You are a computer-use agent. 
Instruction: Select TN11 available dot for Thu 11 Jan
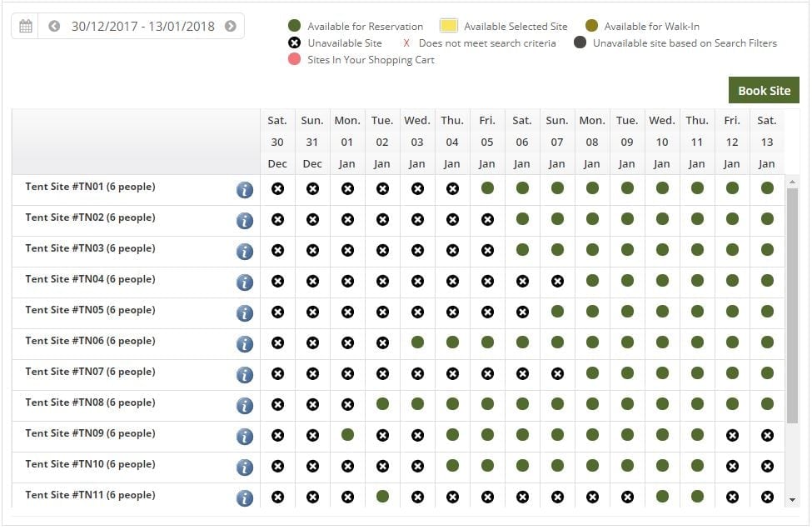(698, 497)
